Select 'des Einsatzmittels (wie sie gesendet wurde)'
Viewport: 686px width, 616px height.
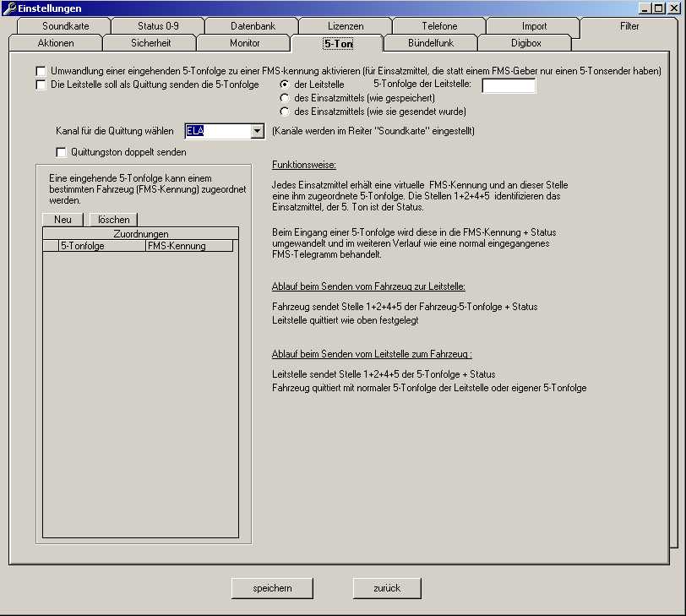tap(285, 112)
